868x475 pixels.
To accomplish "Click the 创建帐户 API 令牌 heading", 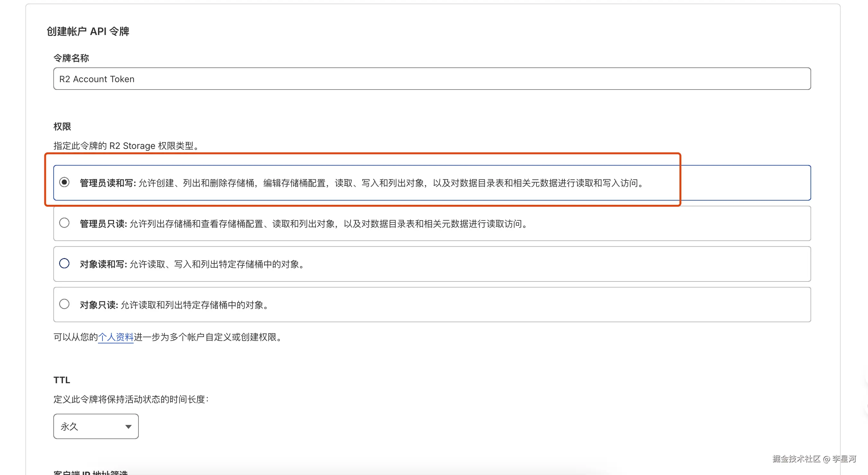I will pos(88,31).
